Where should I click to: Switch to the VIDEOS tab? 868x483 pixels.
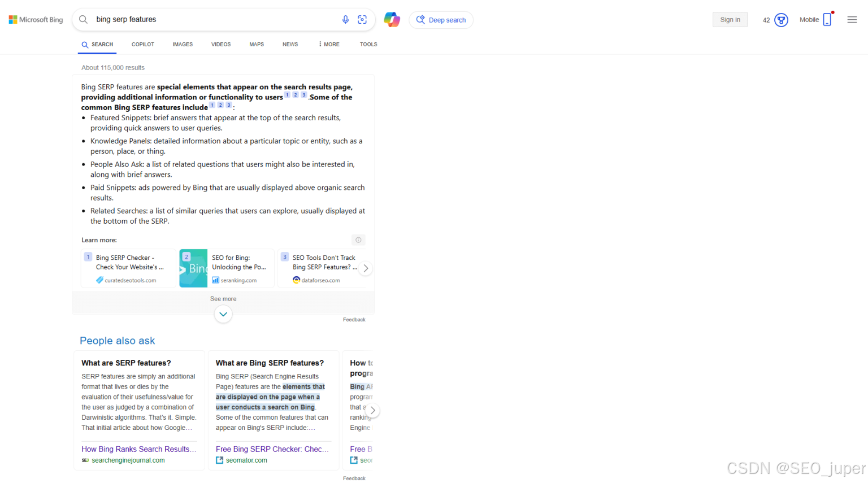[221, 44]
